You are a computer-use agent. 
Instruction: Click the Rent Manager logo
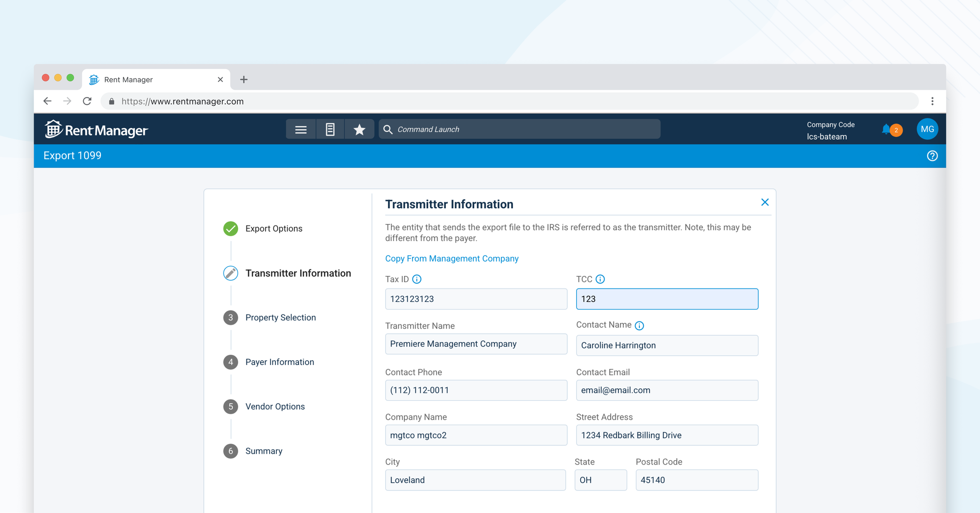(96, 129)
